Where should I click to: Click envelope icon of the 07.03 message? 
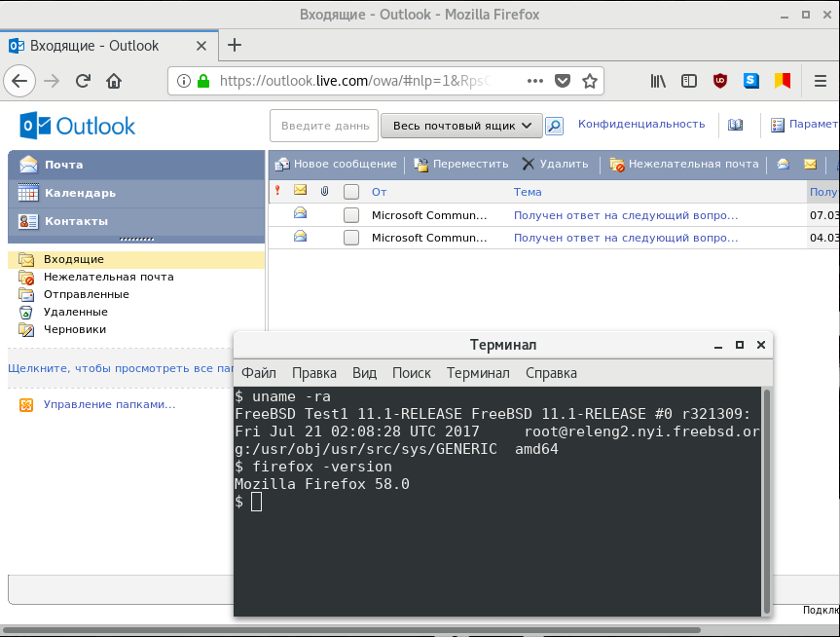[301, 213]
